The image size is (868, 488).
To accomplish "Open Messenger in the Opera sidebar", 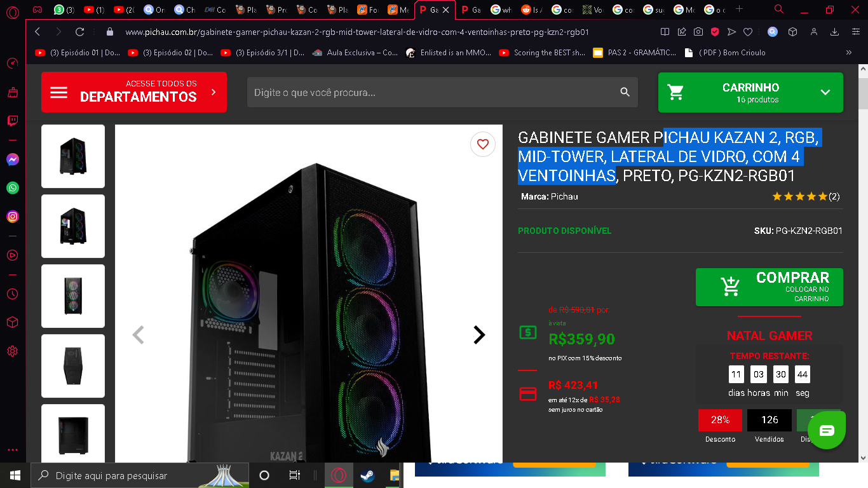I will coord(13,159).
